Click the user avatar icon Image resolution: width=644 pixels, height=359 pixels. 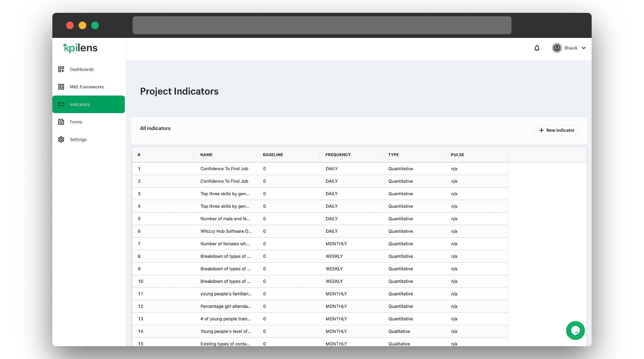tap(557, 48)
